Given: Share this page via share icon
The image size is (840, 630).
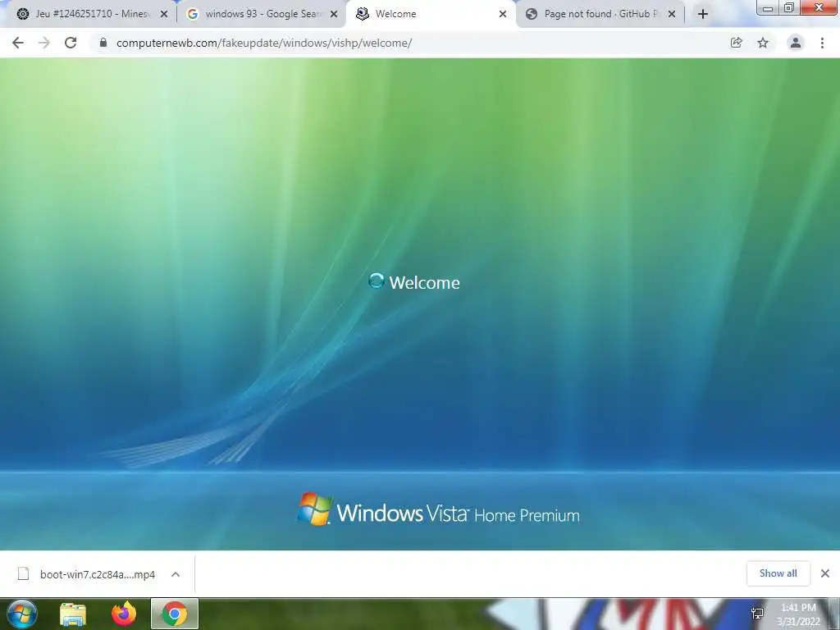Looking at the screenshot, I should (x=737, y=43).
